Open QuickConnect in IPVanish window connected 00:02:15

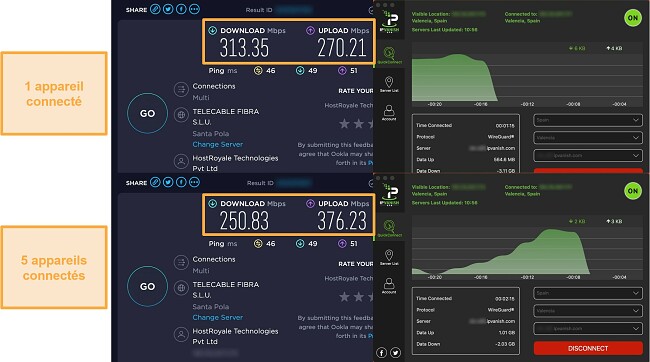click(389, 228)
